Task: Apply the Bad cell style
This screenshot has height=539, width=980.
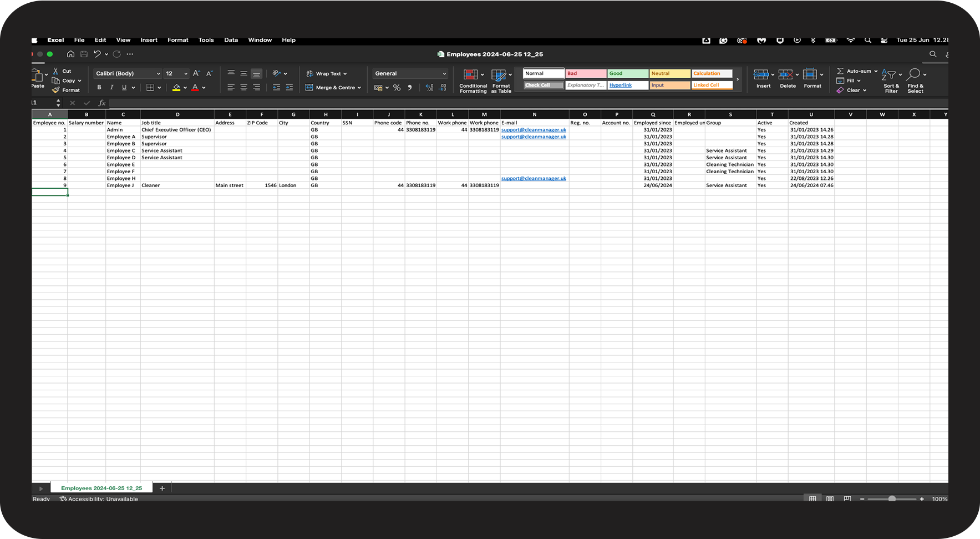Action: click(x=586, y=73)
